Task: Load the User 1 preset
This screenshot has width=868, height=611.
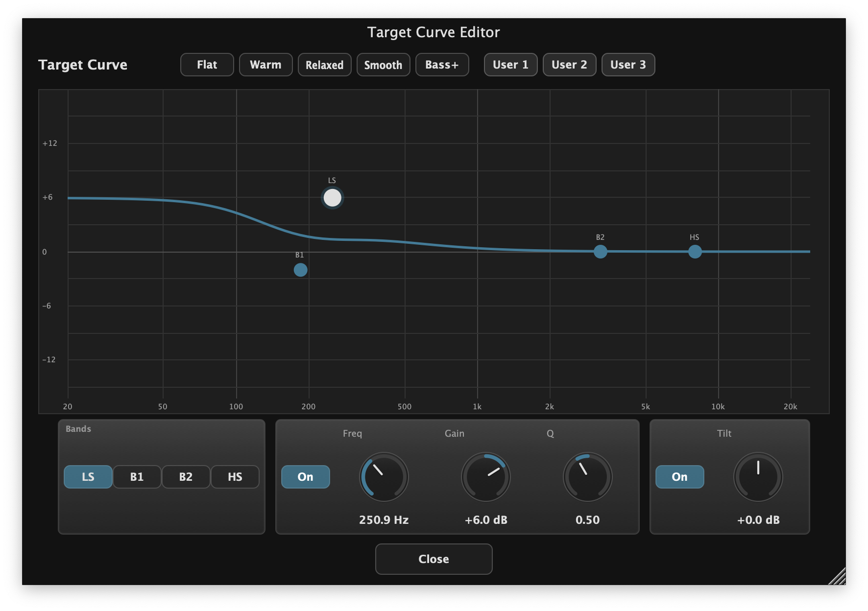Action: 511,65
